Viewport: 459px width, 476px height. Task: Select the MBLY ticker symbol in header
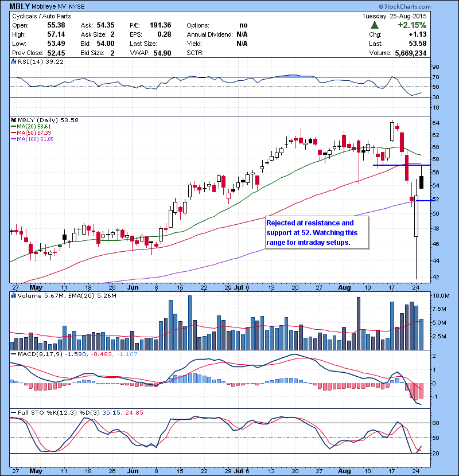(20, 6)
